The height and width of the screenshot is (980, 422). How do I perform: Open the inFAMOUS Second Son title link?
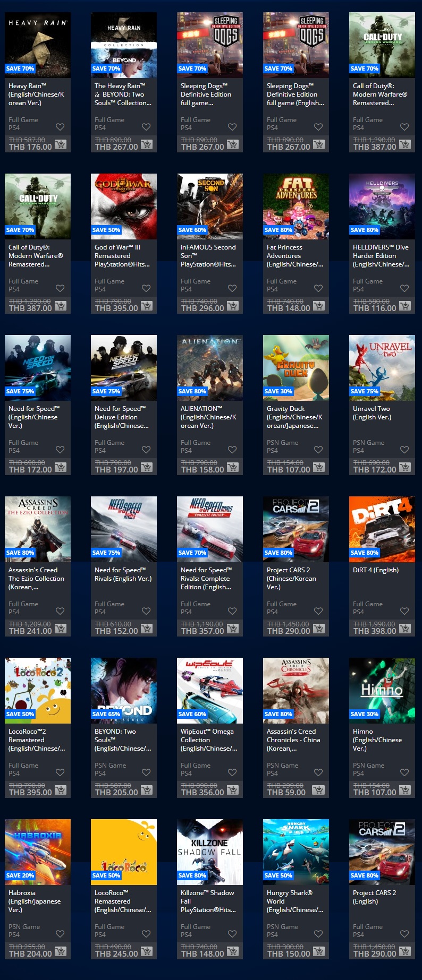tap(208, 256)
